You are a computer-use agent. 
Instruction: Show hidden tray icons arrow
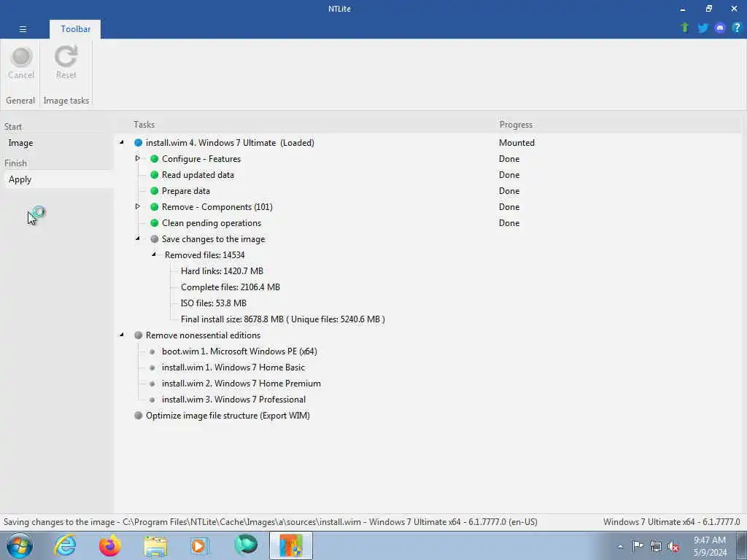620,547
